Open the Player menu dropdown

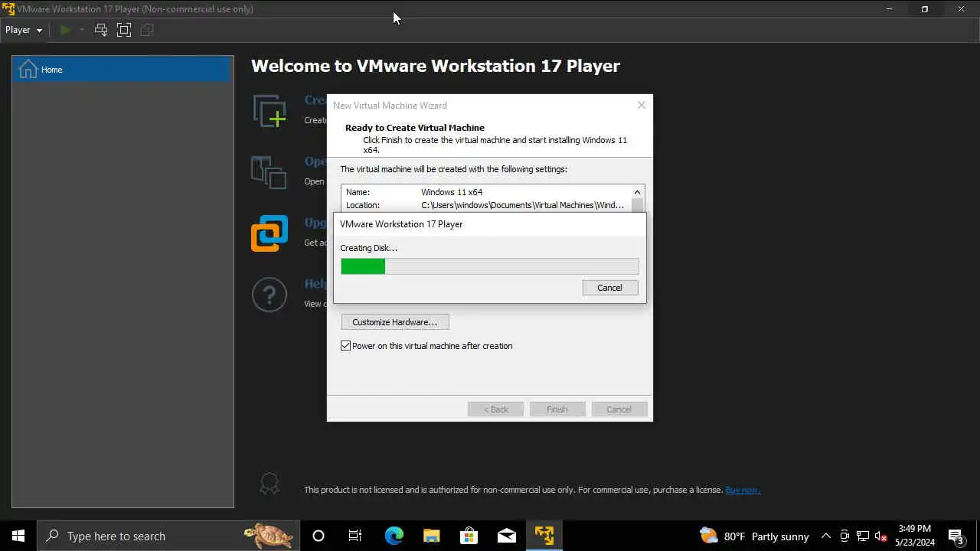(x=24, y=30)
